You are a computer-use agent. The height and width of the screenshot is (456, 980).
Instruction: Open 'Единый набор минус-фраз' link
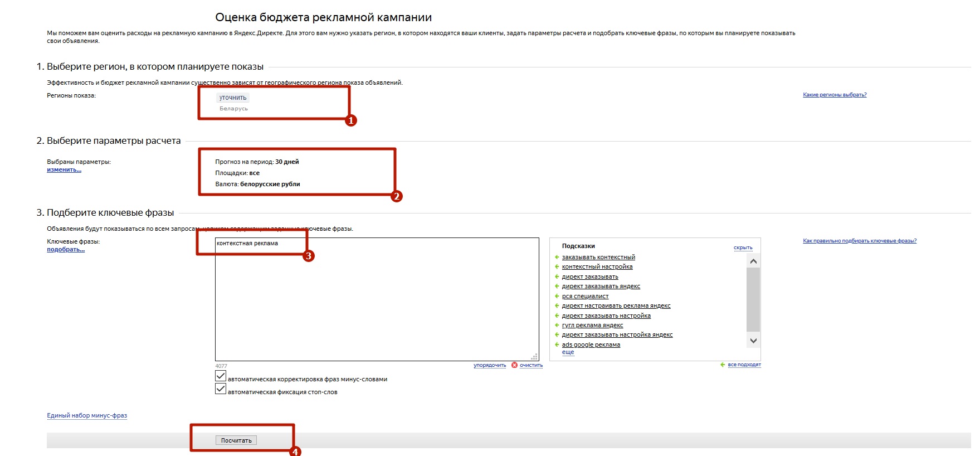pos(87,415)
